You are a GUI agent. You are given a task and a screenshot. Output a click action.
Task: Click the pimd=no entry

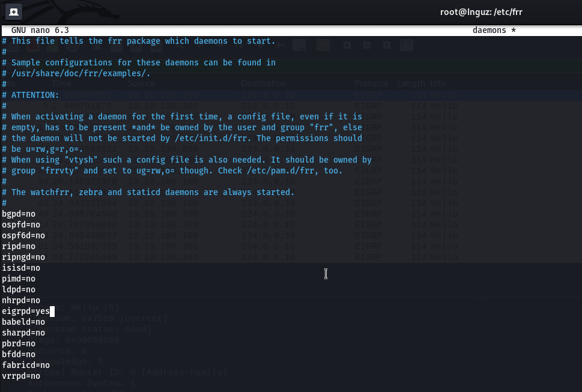tap(19, 279)
